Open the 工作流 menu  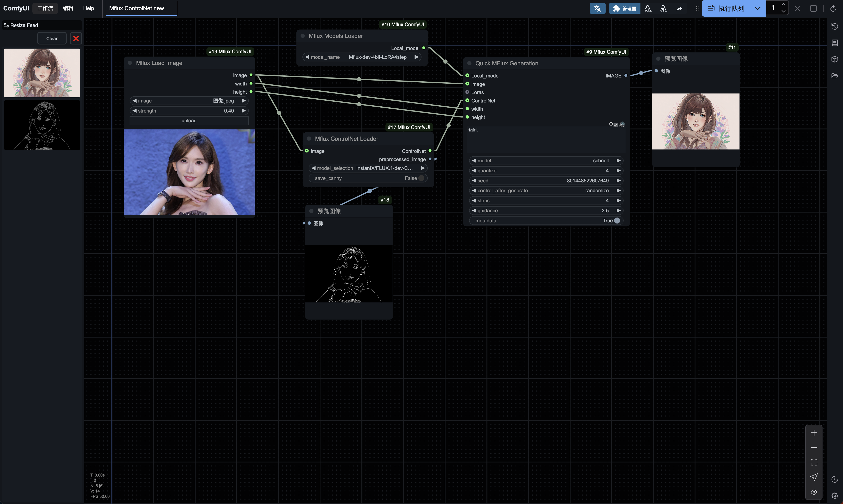[45, 8]
